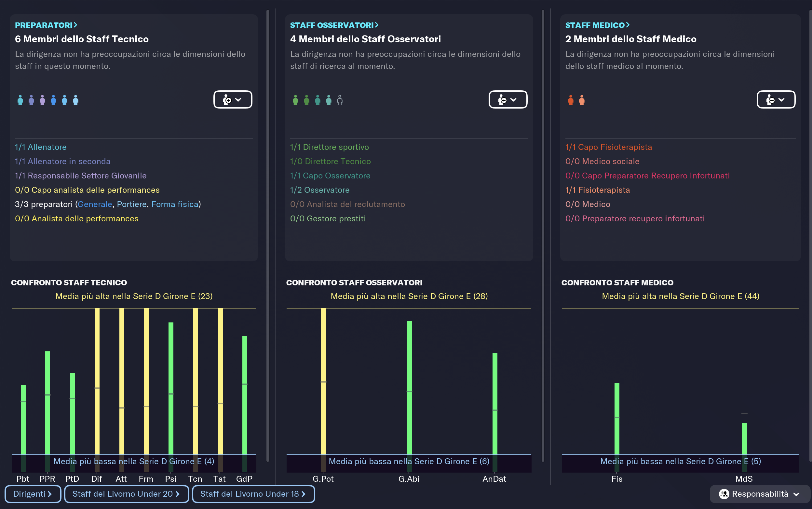
Task: Click the first cyan staff figure icon
Action: 20,100
